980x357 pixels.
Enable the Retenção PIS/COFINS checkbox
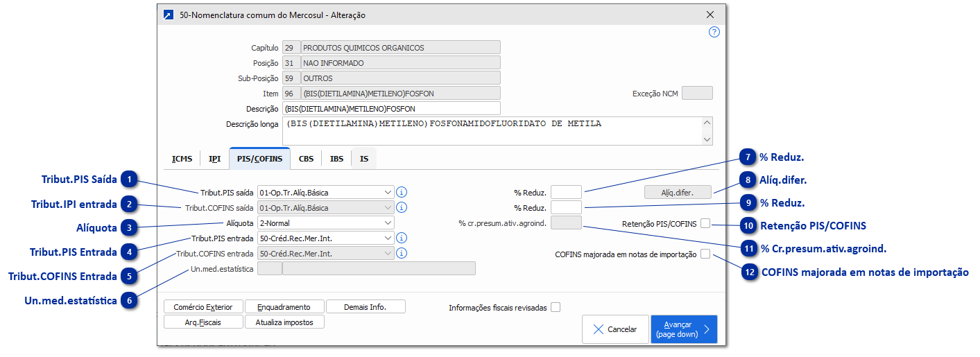(705, 223)
